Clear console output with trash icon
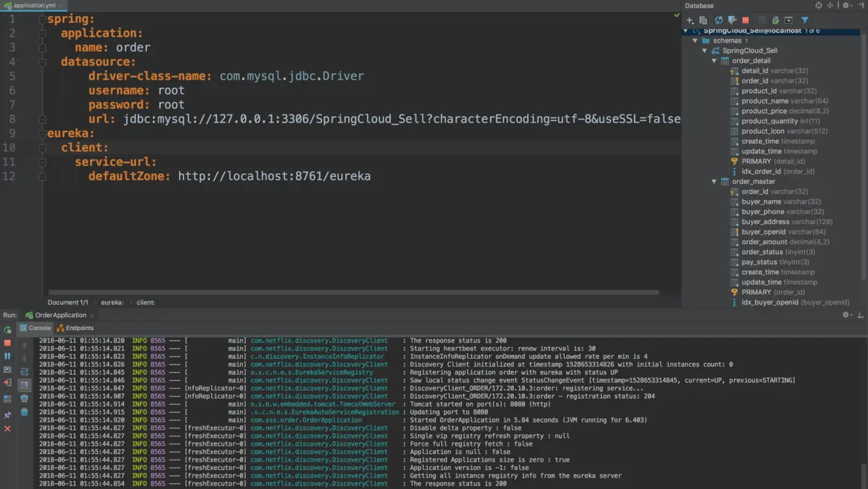 (x=24, y=412)
